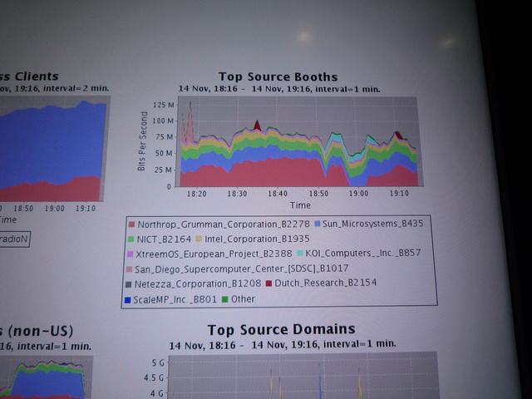
Task: Select legend label Sun_Microsystems_B435
Action: click(x=373, y=224)
